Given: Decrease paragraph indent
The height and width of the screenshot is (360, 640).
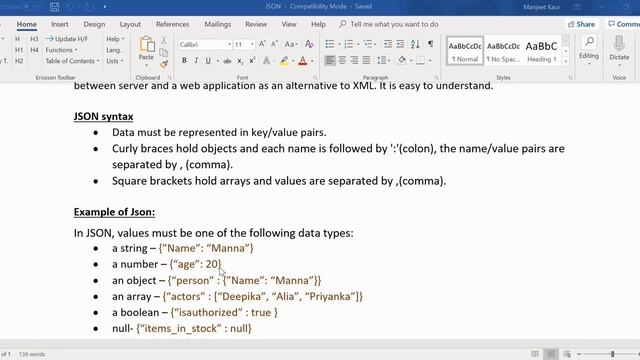Looking at the screenshot, I should pos(388,44).
